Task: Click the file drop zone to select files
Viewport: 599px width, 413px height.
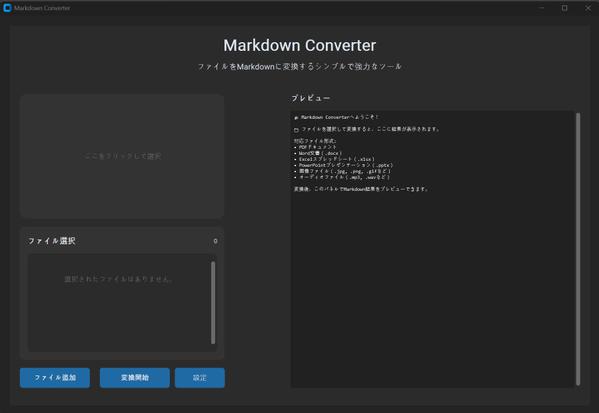Action: point(122,156)
